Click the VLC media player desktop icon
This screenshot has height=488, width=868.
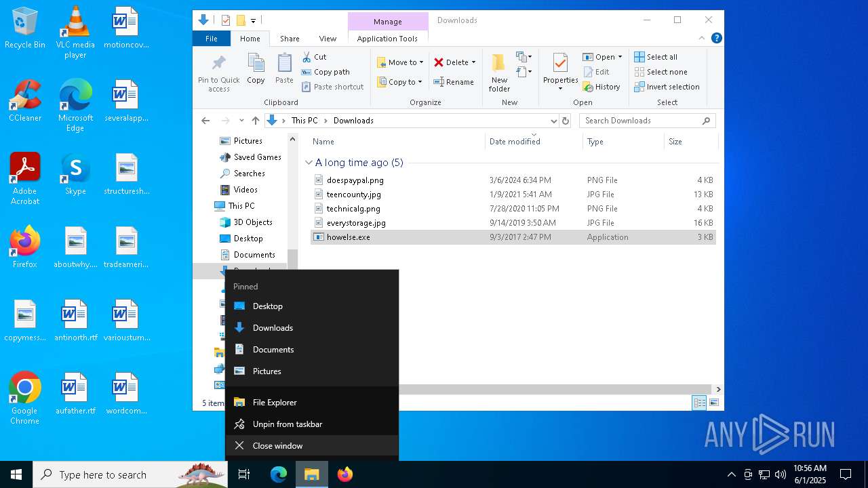(75, 33)
